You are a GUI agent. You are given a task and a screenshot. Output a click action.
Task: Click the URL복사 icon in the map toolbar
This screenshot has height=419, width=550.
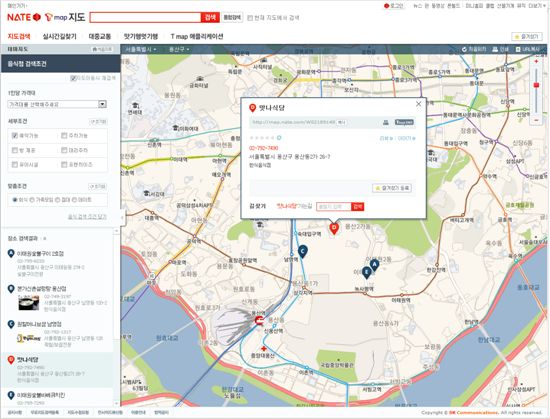[518, 49]
